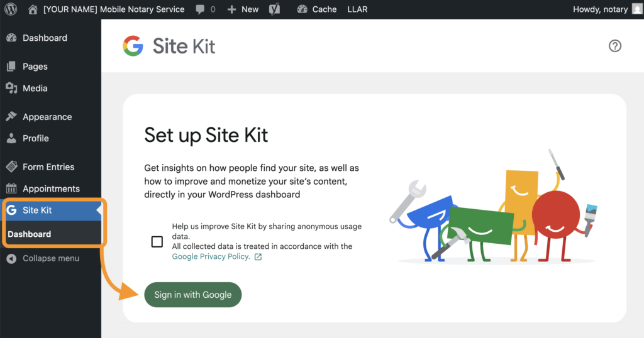Click the Pages icon in sidebar
Screen dimensions: 644x338
coord(11,66)
